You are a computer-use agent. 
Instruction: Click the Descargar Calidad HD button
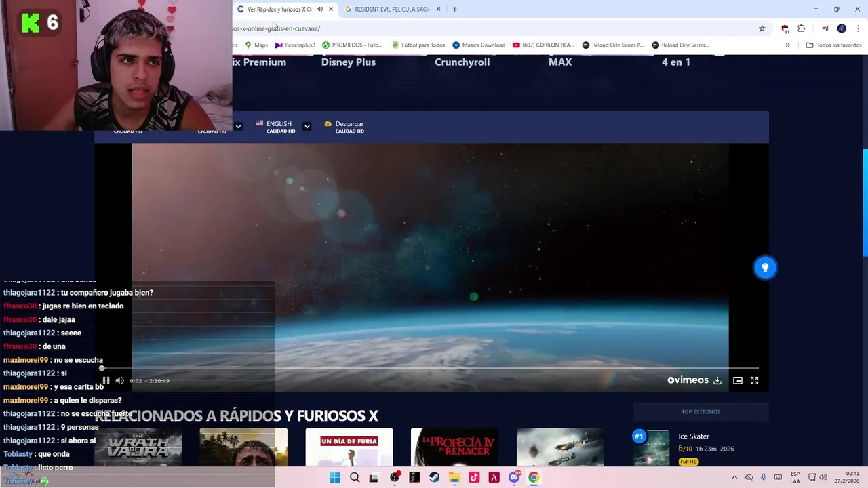tap(344, 127)
